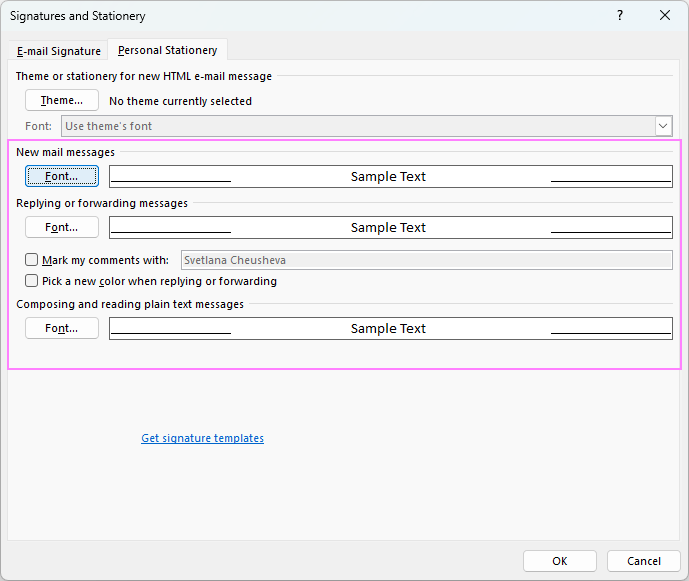Image resolution: width=689 pixels, height=581 pixels.
Task: Confirm with the OK button
Action: [x=559, y=561]
